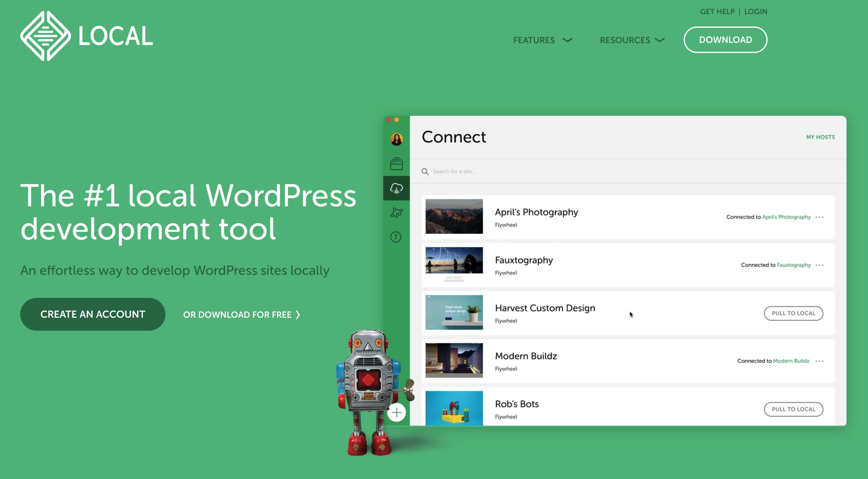This screenshot has height=479, width=868.
Task: Open the Get Help link
Action: [717, 11]
